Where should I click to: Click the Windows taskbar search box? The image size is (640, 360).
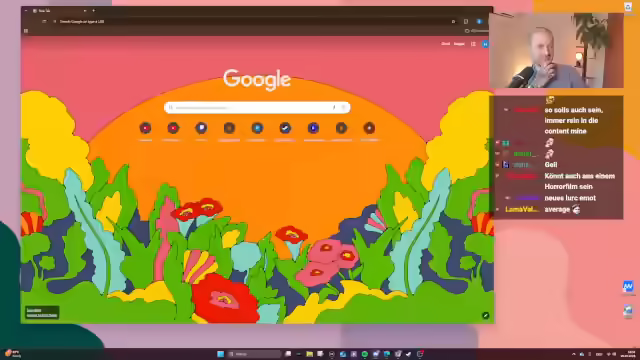tap(255, 354)
